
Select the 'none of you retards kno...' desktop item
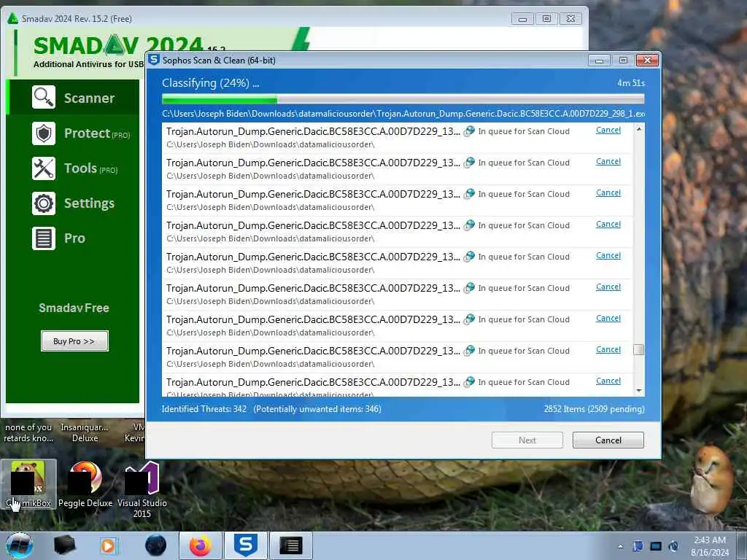pyautogui.click(x=28, y=432)
